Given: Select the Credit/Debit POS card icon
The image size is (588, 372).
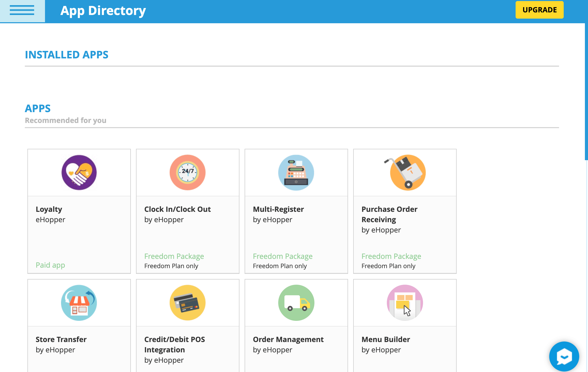Looking at the screenshot, I should (x=188, y=303).
